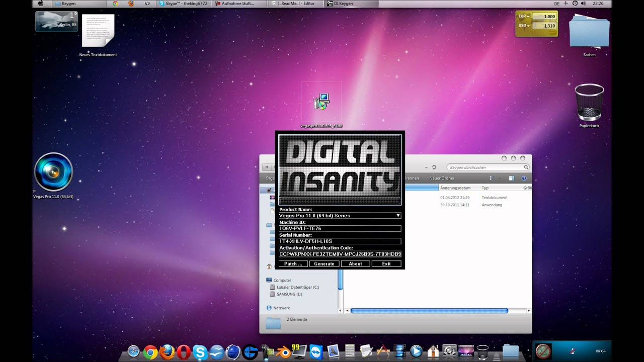644x362 pixels.
Task: Click the DE language indicator
Action: 557,4
